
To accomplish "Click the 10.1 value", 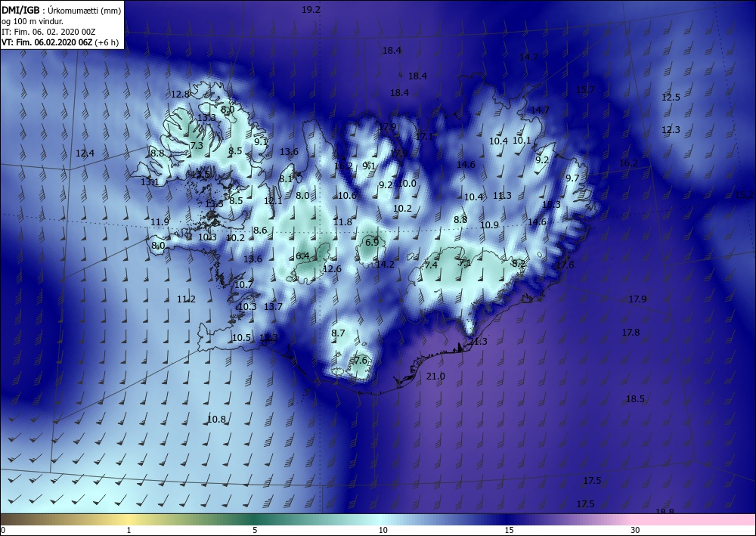I will [522, 141].
